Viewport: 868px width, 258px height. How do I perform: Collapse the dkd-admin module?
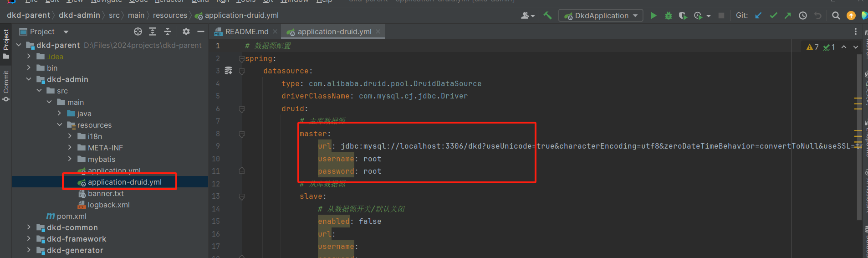click(x=29, y=79)
